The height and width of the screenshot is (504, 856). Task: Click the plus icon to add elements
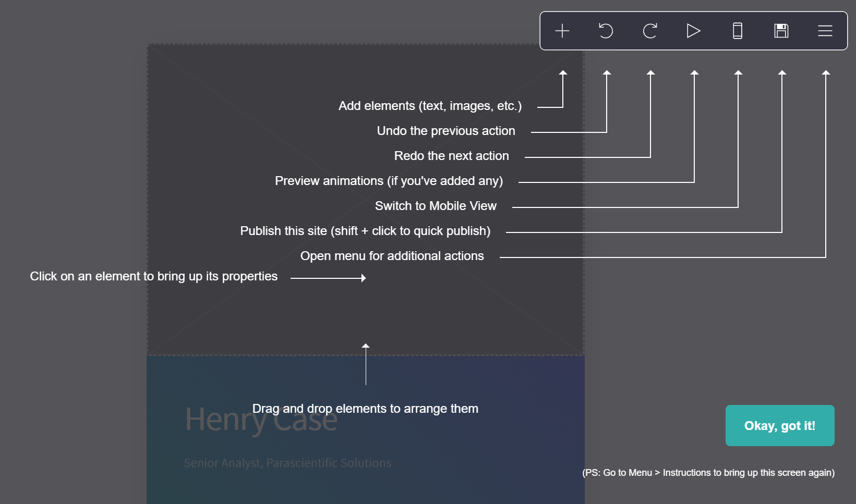[562, 31]
